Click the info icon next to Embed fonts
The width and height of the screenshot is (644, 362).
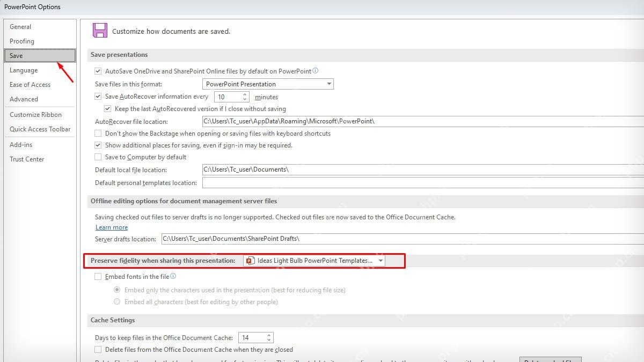173,277
